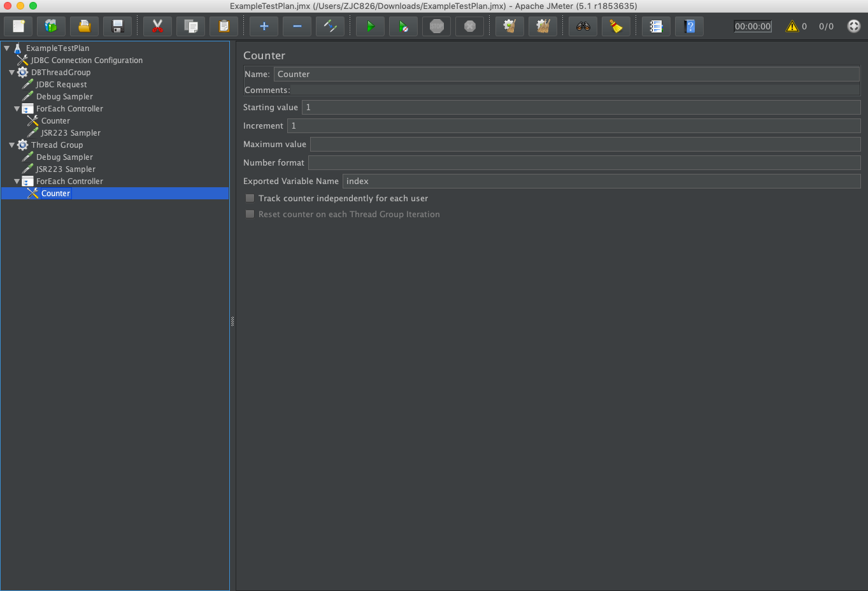Collapse the ExampleTestPlan root node arrow
The height and width of the screenshot is (591, 868).
(7, 48)
